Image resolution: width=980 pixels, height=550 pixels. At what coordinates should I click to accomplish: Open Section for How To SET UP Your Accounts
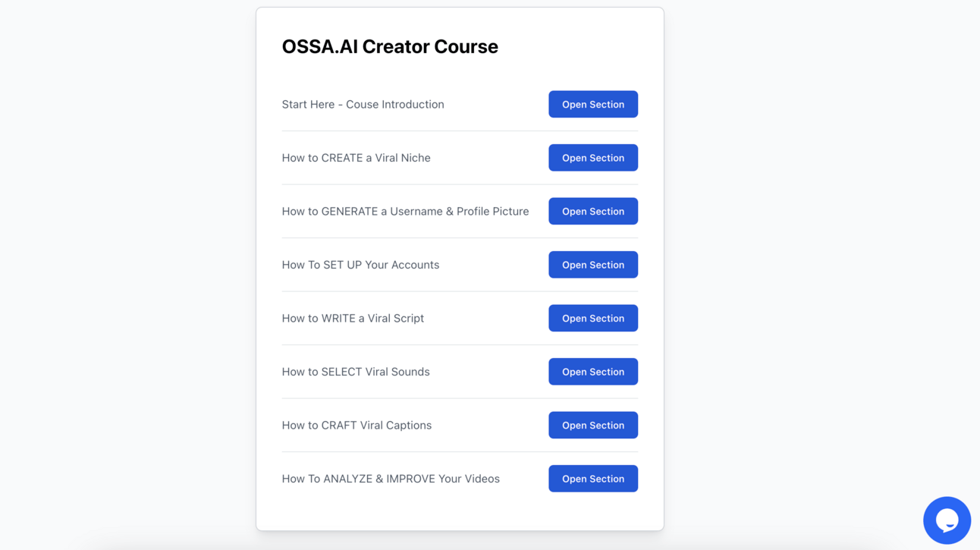point(593,265)
